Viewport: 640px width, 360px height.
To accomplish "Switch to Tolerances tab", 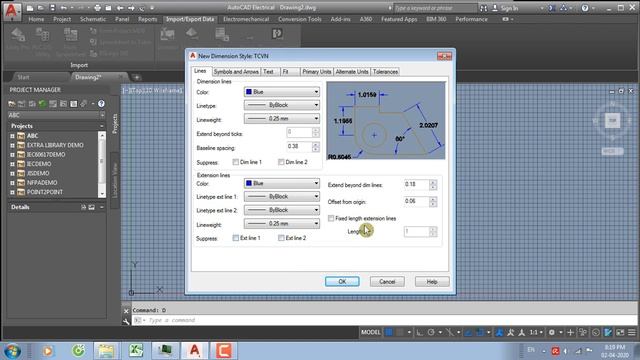I will click(x=385, y=72).
